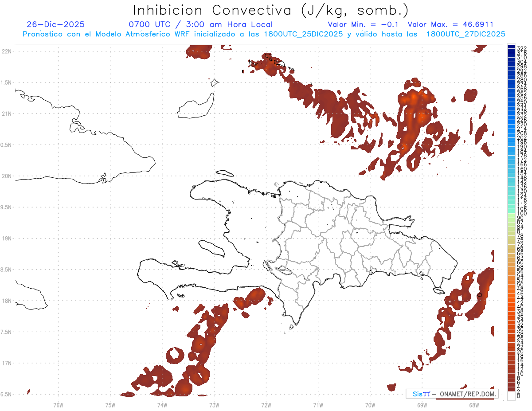Click the 76W longitude label
The width and height of the screenshot is (532, 411).
(59, 405)
